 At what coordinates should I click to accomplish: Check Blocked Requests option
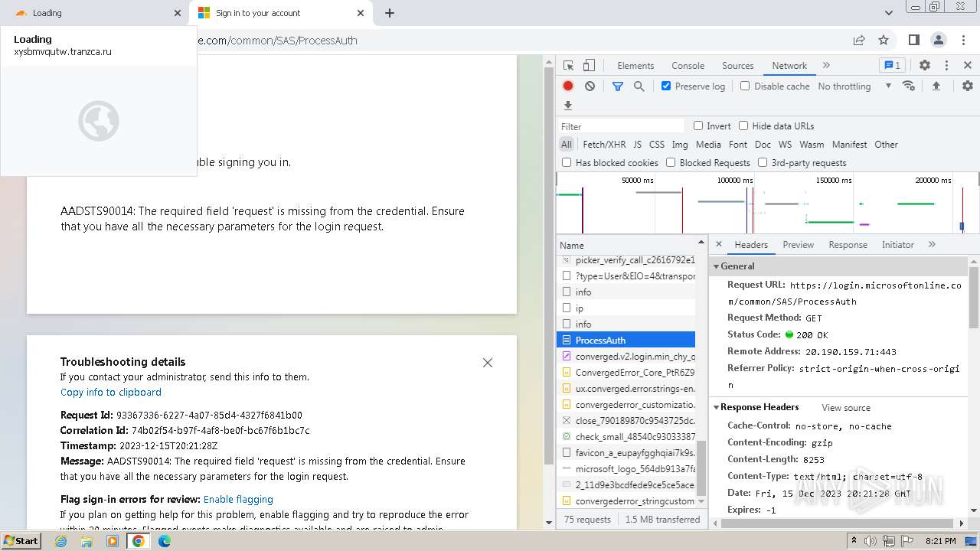(x=671, y=163)
